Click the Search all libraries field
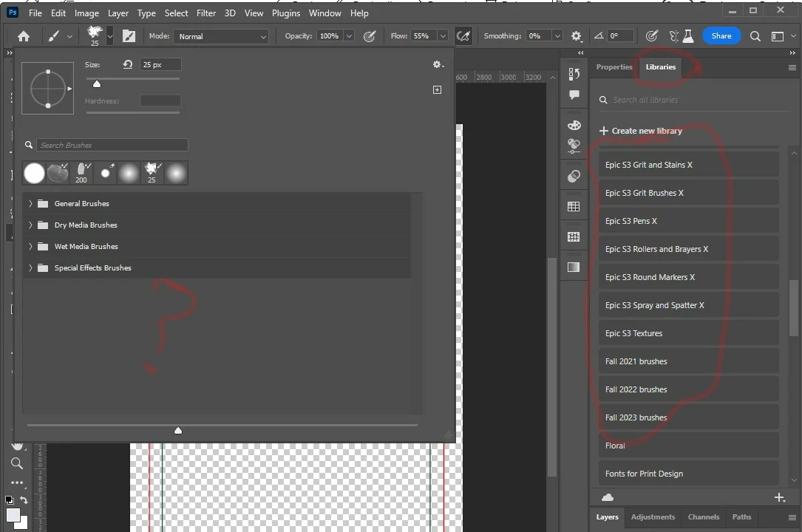 [696, 100]
